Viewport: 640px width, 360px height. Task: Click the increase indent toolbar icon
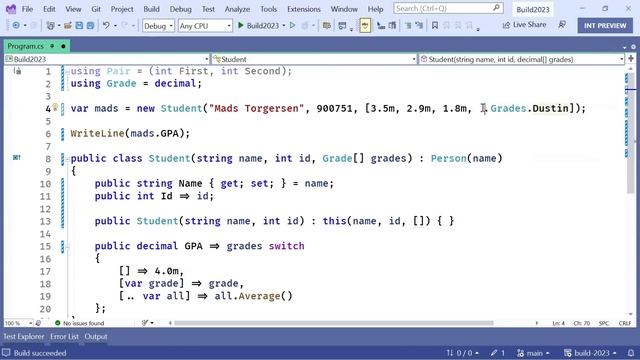(419, 25)
